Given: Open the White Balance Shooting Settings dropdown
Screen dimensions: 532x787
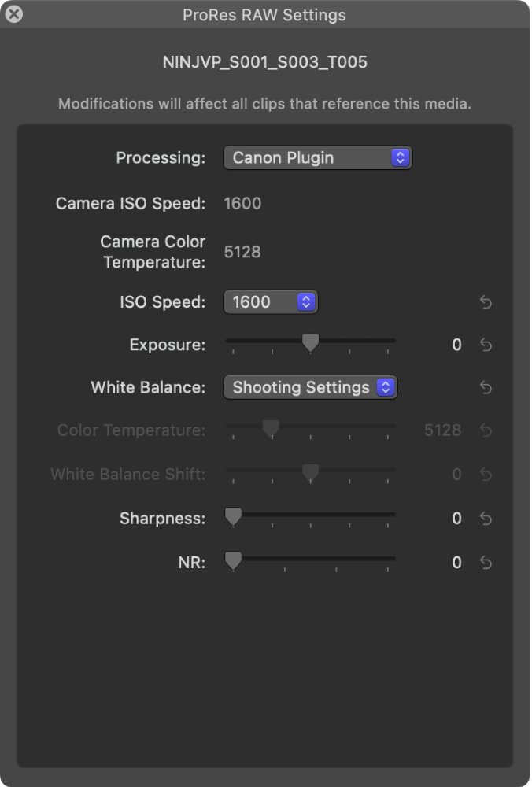Looking at the screenshot, I should point(310,388).
